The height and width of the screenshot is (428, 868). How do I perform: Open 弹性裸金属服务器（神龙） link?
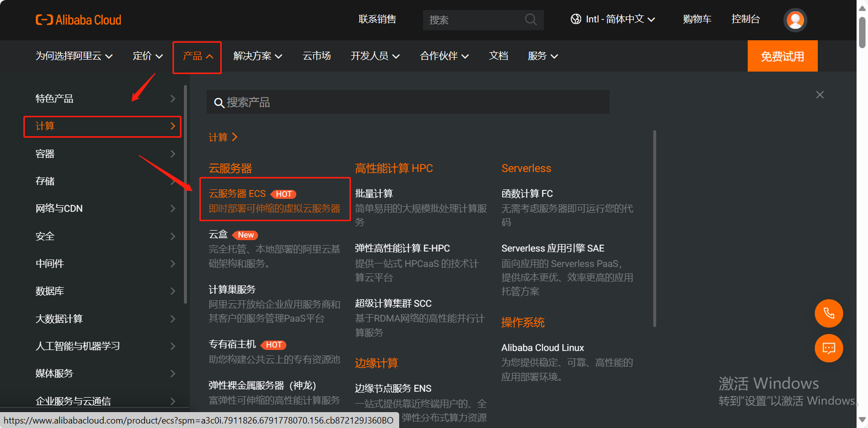point(262,385)
